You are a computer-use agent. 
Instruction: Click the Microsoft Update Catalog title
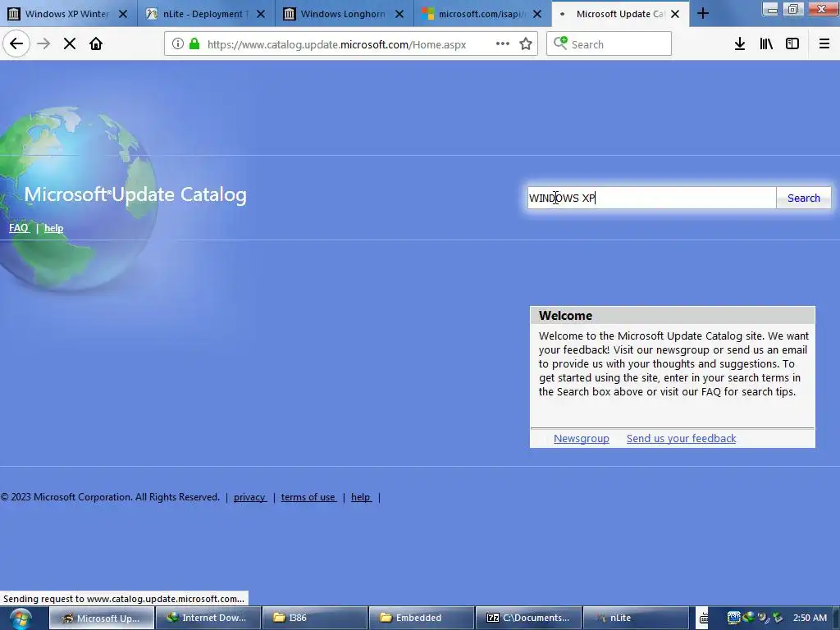(x=135, y=194)
